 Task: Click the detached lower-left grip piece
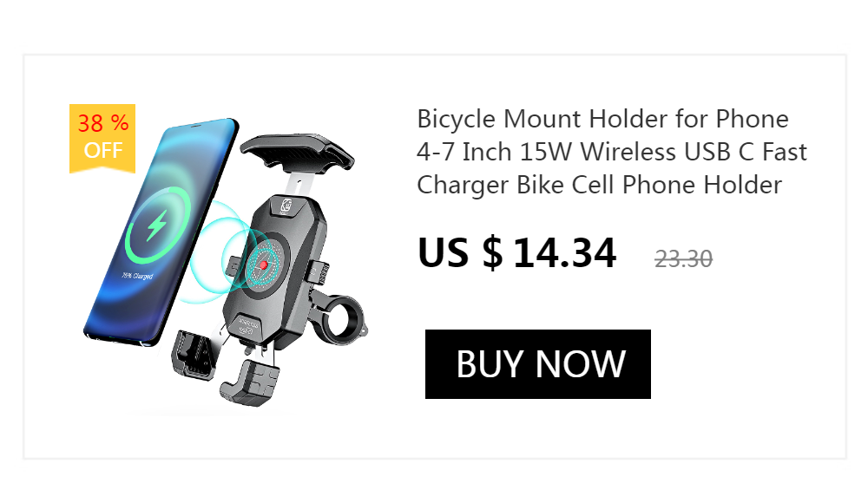pyautogui.click(x=194, y=355)
